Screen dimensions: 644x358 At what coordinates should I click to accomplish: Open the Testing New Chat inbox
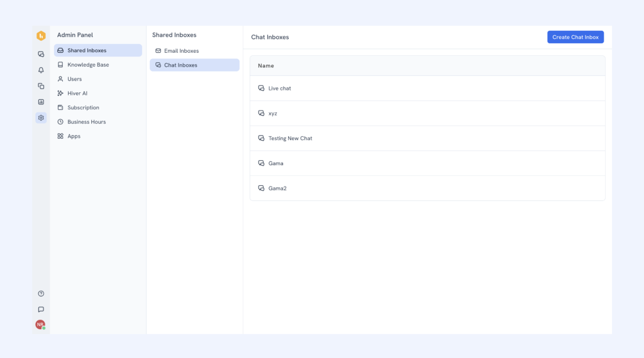(290, 138)
